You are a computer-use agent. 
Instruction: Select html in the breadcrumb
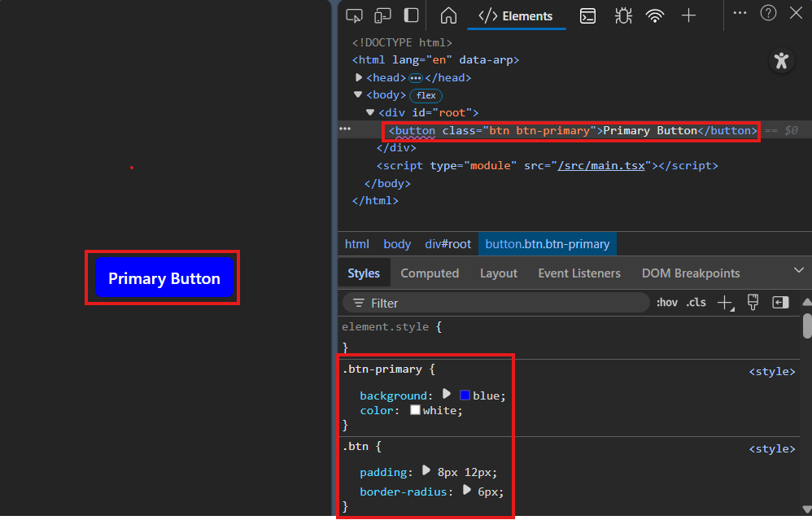pos(357,244)
